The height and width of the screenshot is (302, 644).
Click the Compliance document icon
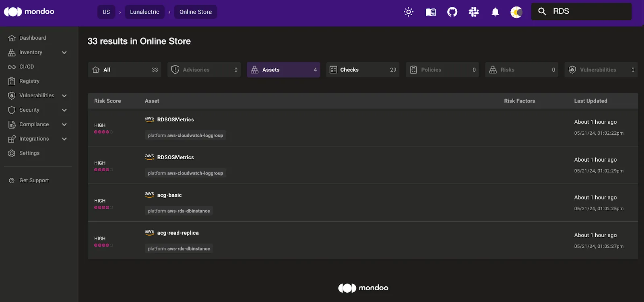click(x=12, y=125)
